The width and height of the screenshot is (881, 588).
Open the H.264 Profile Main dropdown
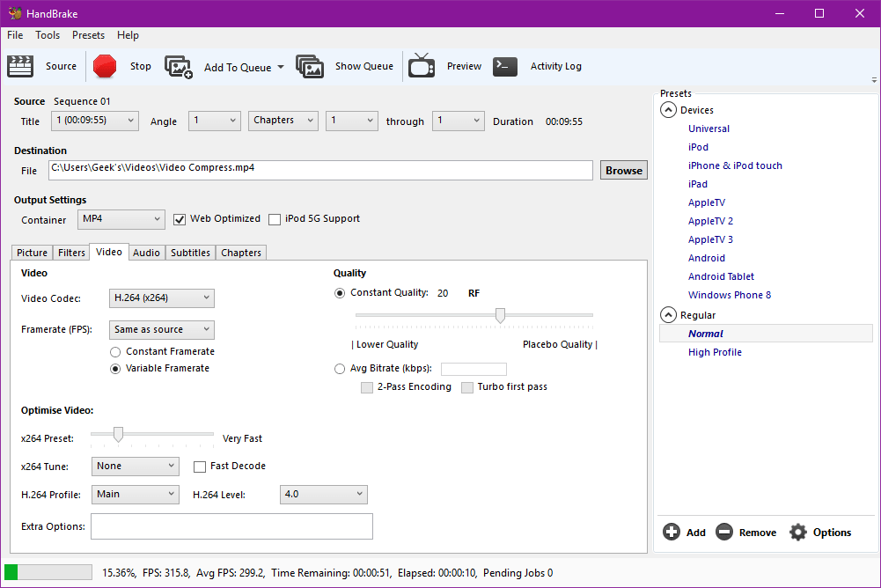[x=136, y=494]
